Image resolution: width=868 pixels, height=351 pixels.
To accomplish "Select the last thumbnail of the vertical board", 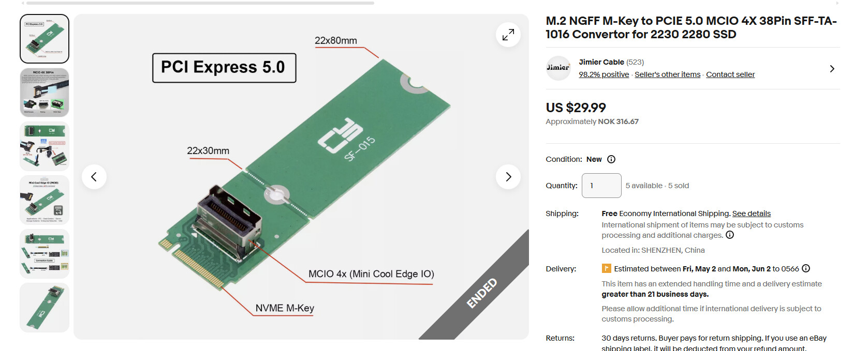I will tap(45, 308).
